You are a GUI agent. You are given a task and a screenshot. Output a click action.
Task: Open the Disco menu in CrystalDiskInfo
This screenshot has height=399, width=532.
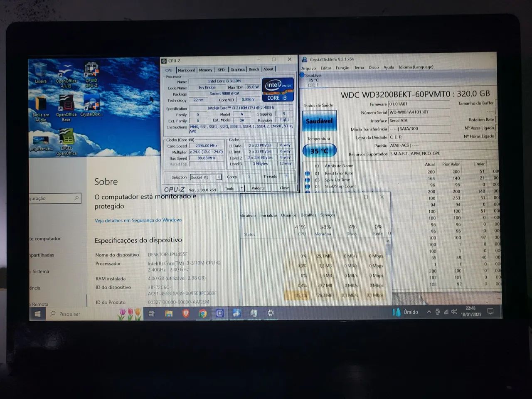373,67
